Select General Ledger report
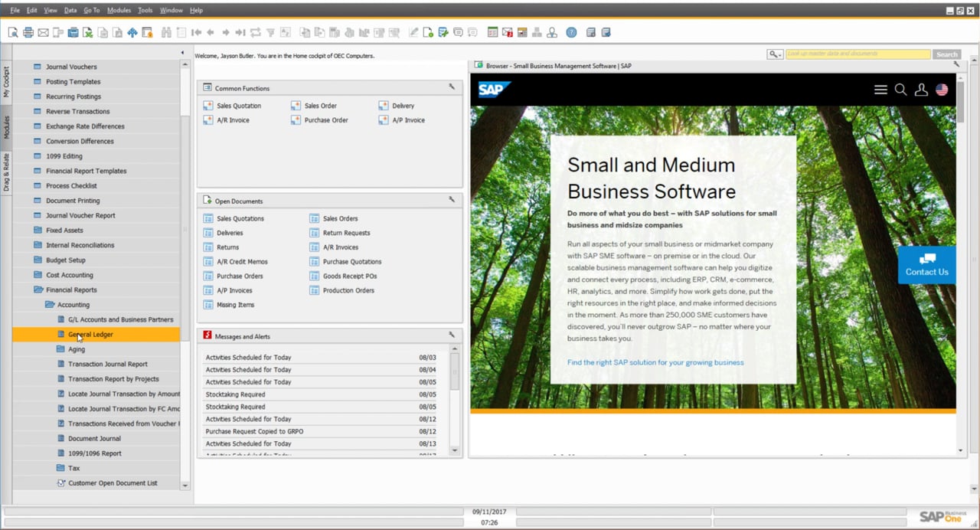 96,335
